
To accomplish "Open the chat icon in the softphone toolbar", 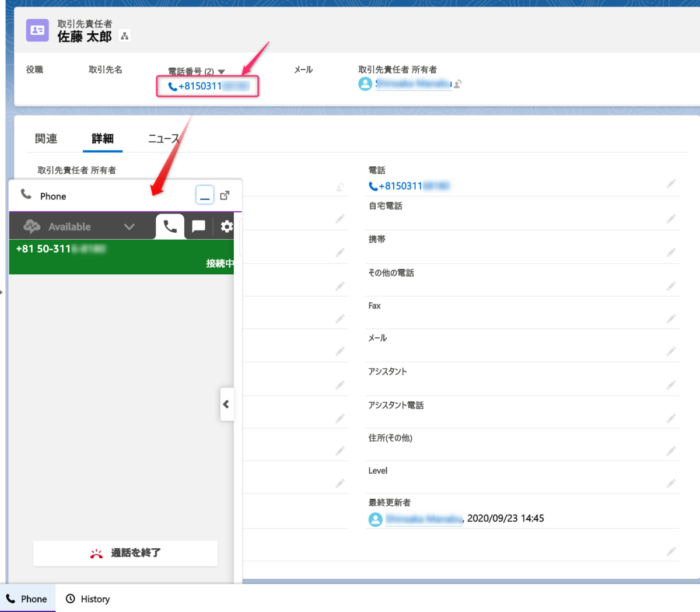I will [198, 226].
